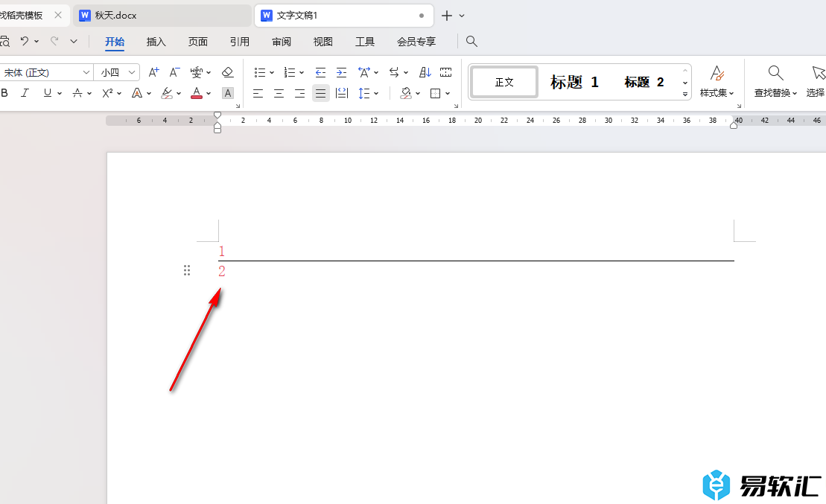
Task: Click the undo icon
Action: [25, 41]
